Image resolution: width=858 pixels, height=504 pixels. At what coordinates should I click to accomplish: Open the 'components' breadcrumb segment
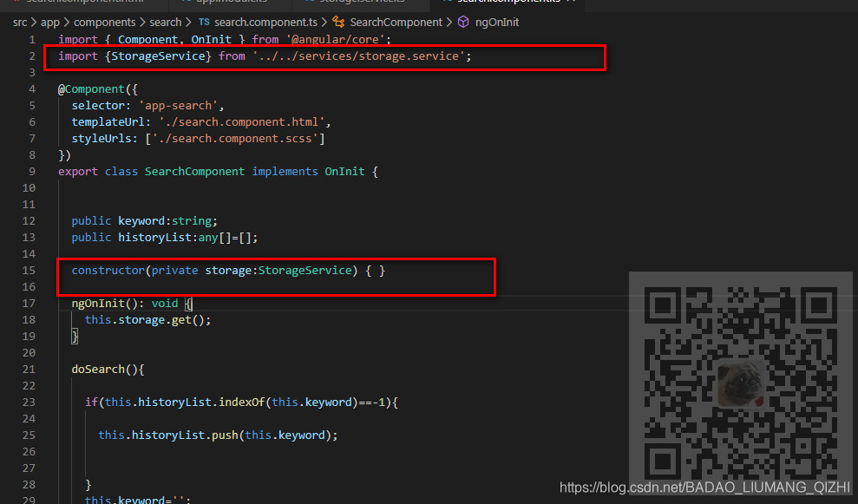pyautogui.click(x=104, y=23)
